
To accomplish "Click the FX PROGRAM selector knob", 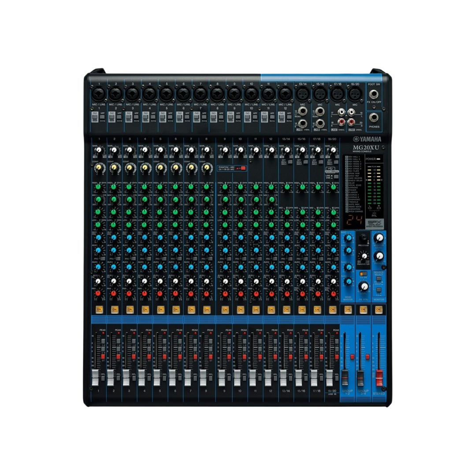I will (364, 237).
